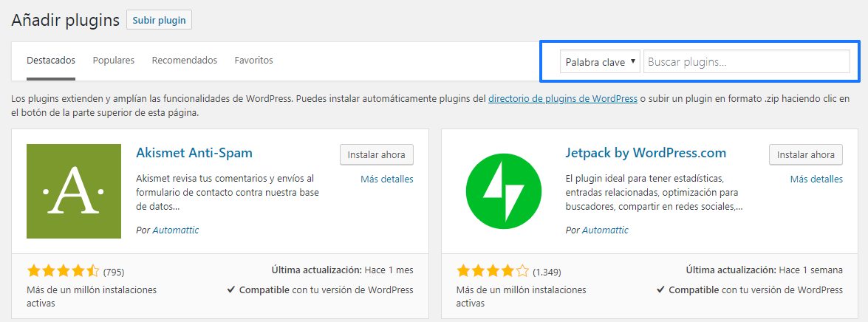Click Akismet's Más de un millón instalaciones text
Screen dimensions: 868x322
(92, 297)
